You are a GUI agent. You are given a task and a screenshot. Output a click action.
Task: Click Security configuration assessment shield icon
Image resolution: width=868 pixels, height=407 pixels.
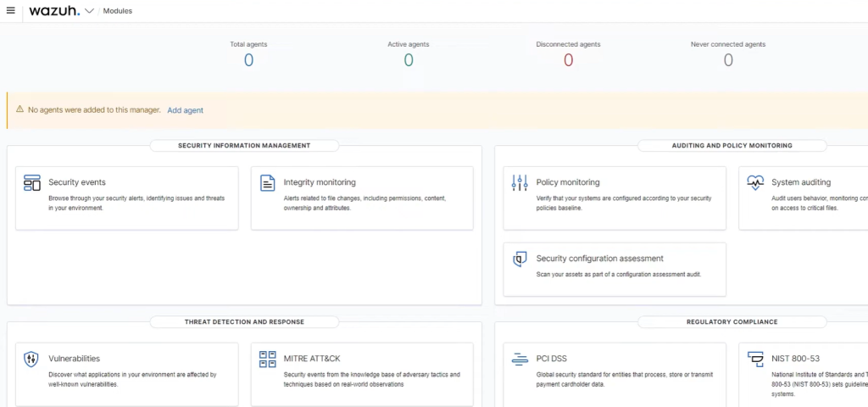520,259
